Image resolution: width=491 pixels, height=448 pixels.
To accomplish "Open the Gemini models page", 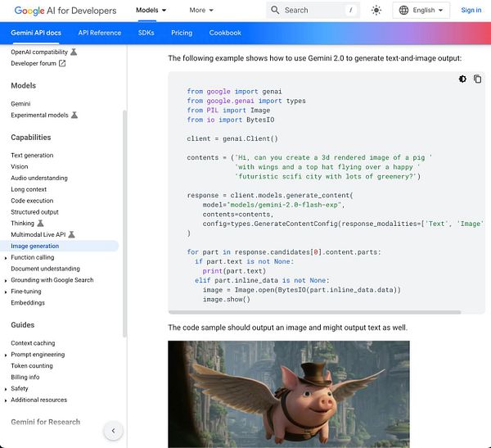I will [20, 104].
